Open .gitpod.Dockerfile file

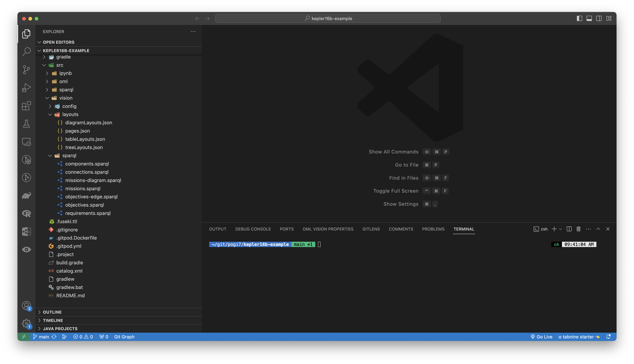[76, 238]
